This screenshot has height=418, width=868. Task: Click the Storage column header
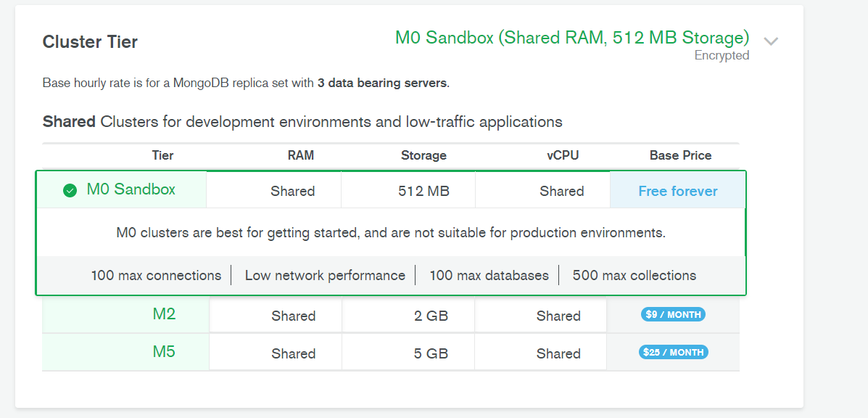pyautogui.click(x=423, y=155)
